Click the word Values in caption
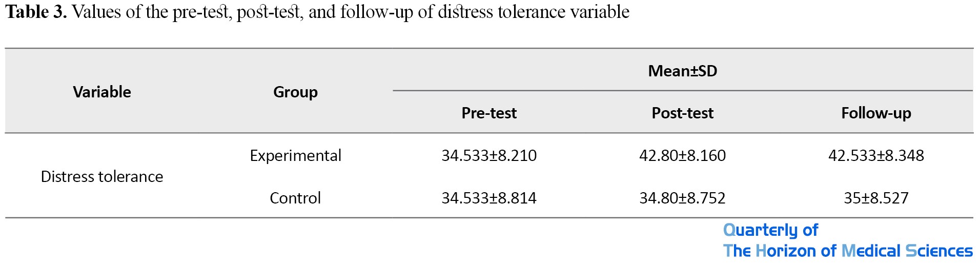This screenshot has height=265, width=980. coord(97,12)
